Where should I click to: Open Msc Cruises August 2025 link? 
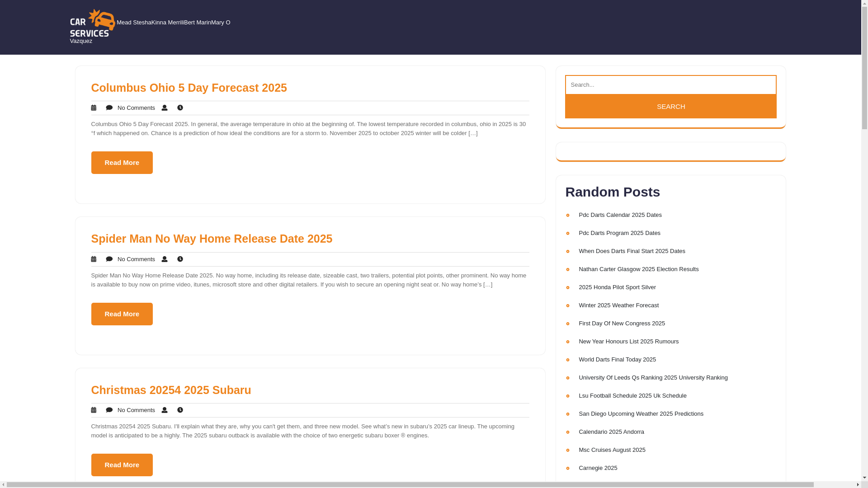(x=612, y=450)
